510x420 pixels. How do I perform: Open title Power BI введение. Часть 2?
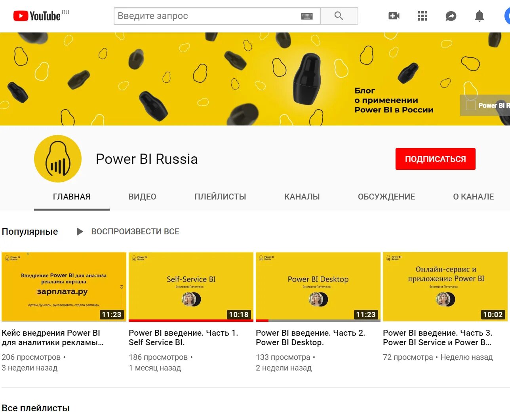pos(310,338)
